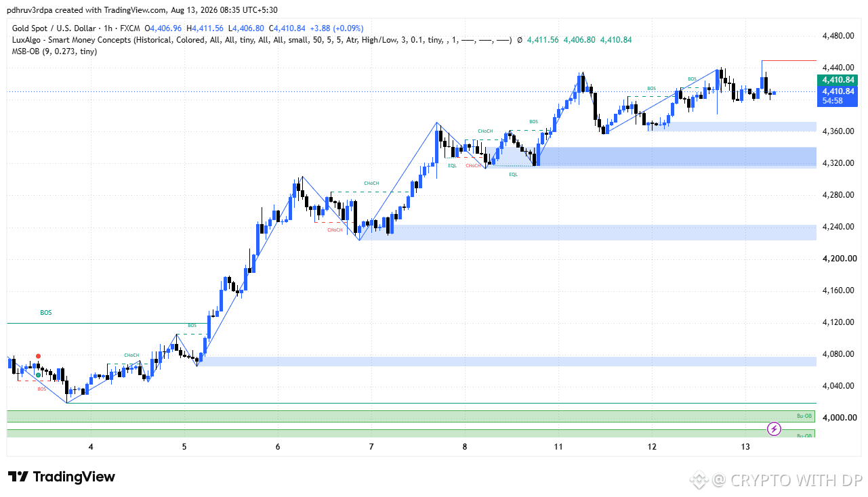Click date label 4 on the time axis
The width and height of the screenshot is (868, 497).
click(x=91, y=447)
